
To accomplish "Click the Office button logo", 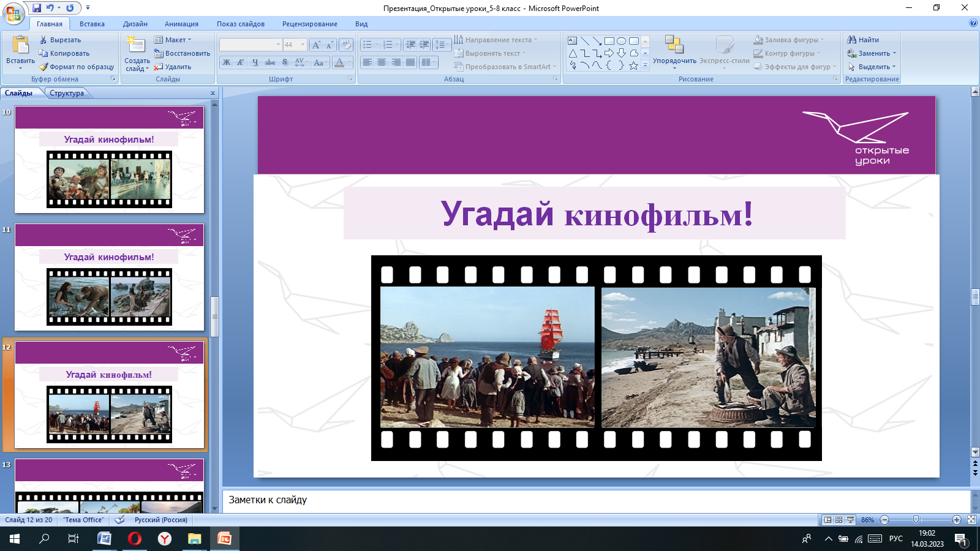I will click(13, 13).
